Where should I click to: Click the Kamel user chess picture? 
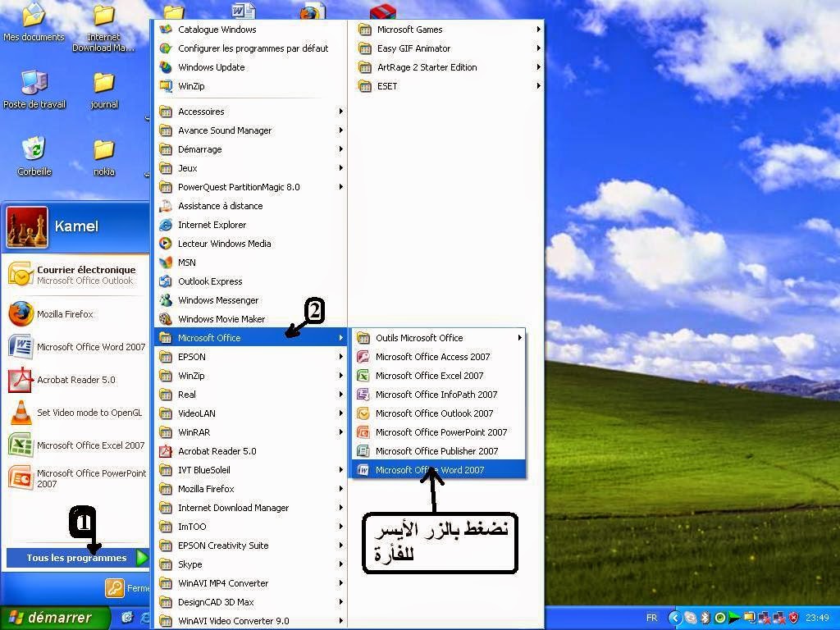[x=27, y=227]
